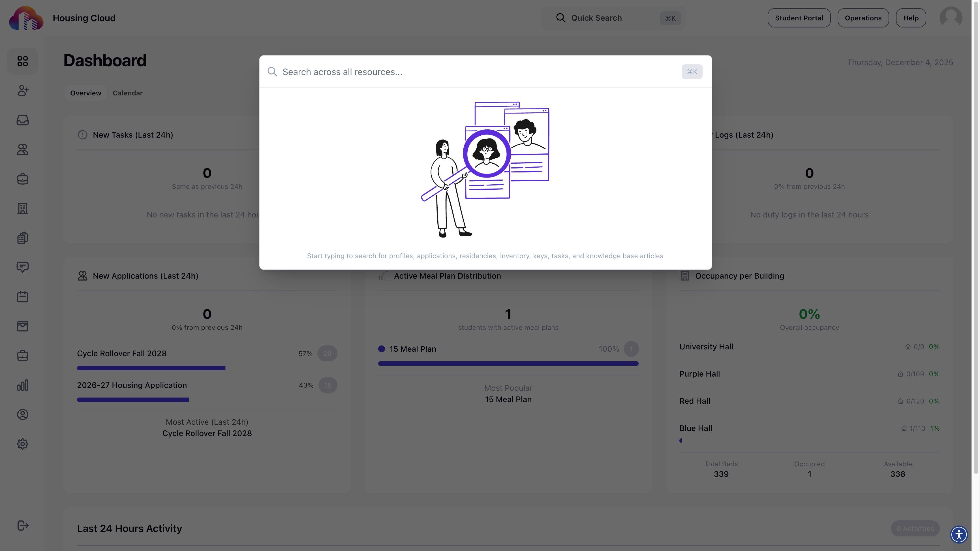Click the dashboard grid icon in sidebar

[x=22, y=61]
